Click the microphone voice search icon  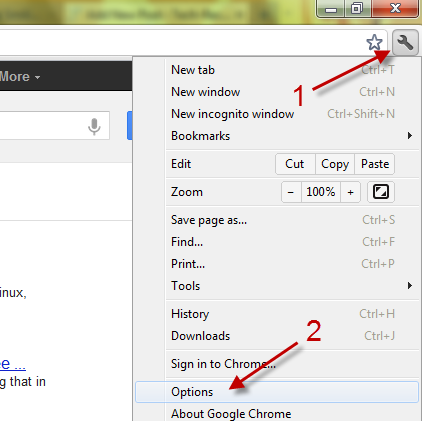click(94, 127)
